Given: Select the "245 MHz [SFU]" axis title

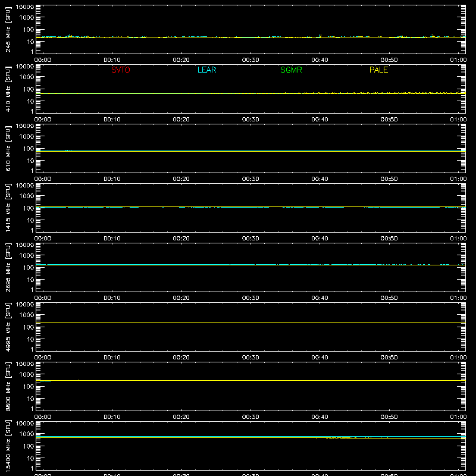Looking at the screenshot, I should tap(8, 30).
